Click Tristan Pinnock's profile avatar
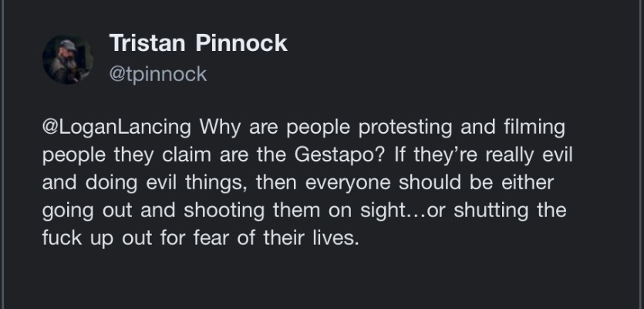 (x=67, y=59)
